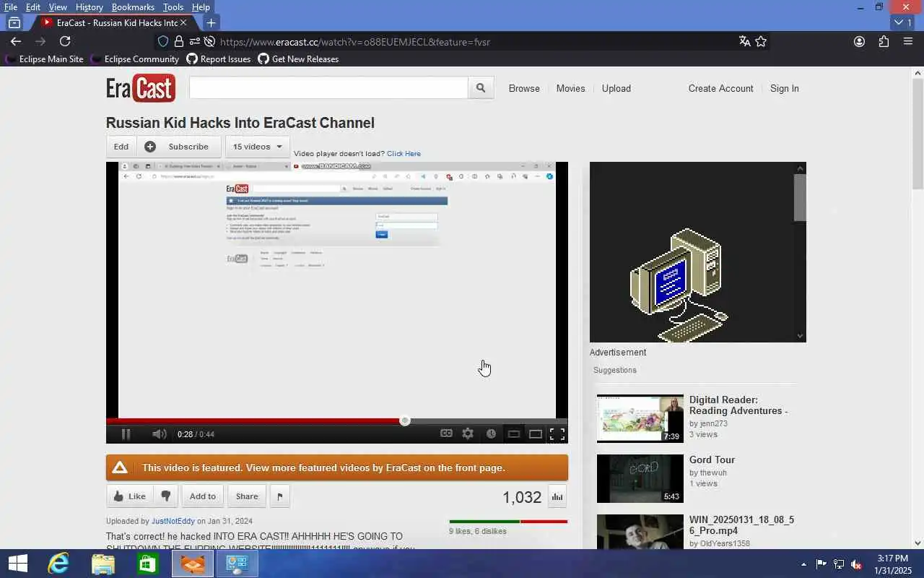This screenshot has height=578, width=924.
Task: Open the View menu
Action: click(x=58, y=7)
